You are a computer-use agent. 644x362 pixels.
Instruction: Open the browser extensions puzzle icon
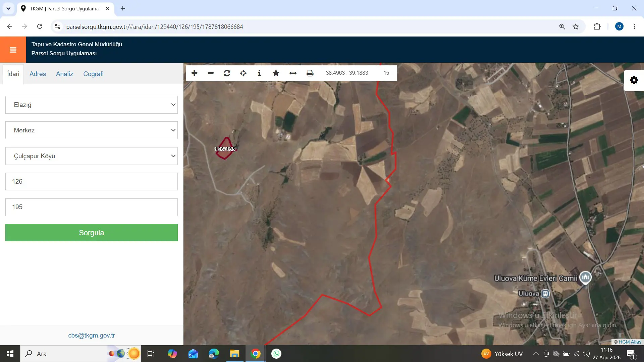(597, 26)
